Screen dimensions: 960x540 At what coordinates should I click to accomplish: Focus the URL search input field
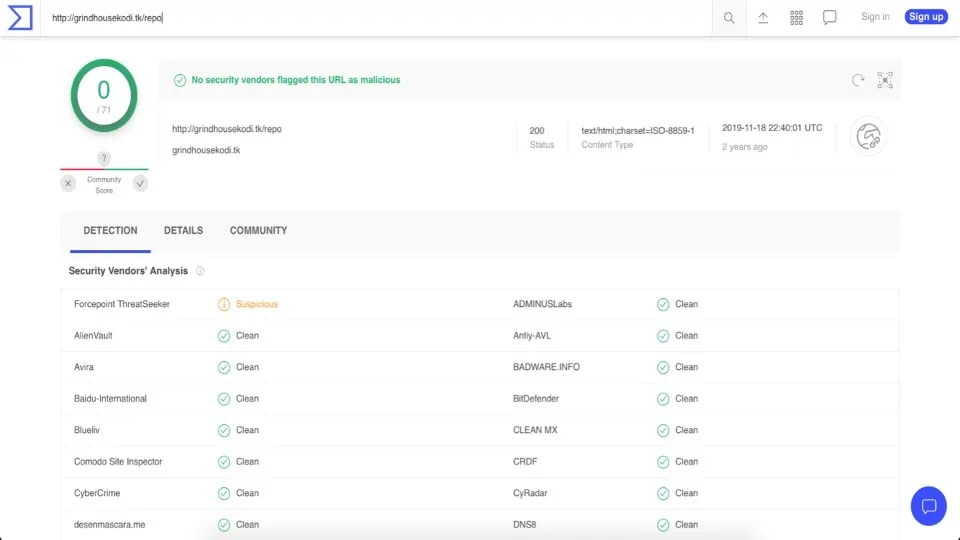[377, 18]
